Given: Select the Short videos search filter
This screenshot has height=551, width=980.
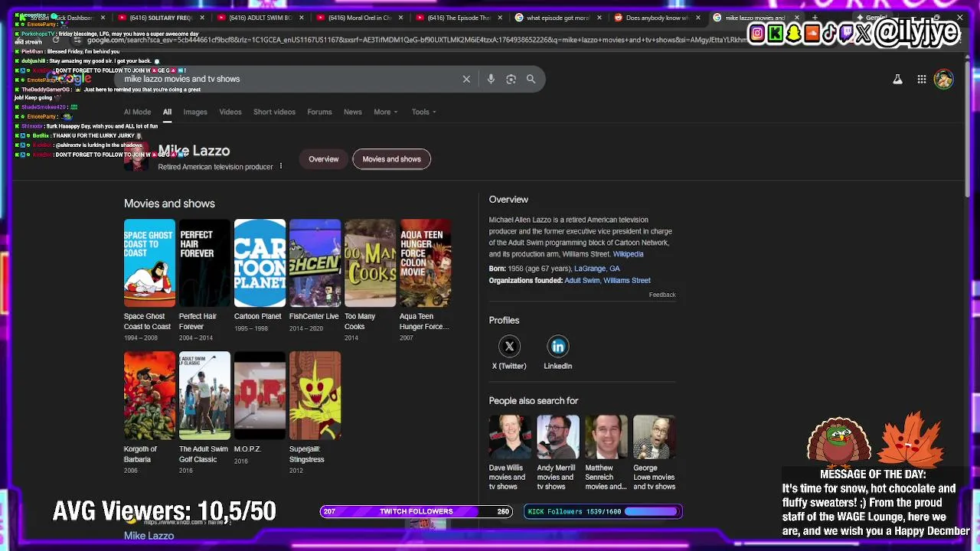Looking at the screenshot, I should pyautogui.click(x=274, y=112).
